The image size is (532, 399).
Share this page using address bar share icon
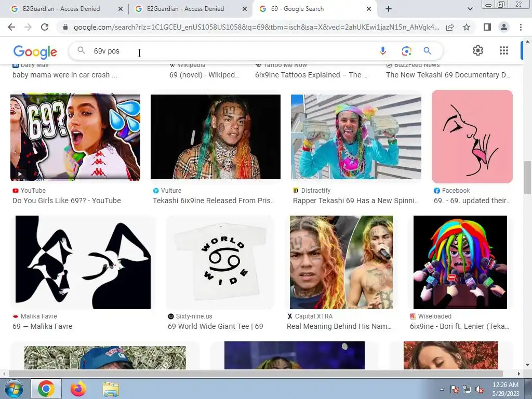(450, 27)
